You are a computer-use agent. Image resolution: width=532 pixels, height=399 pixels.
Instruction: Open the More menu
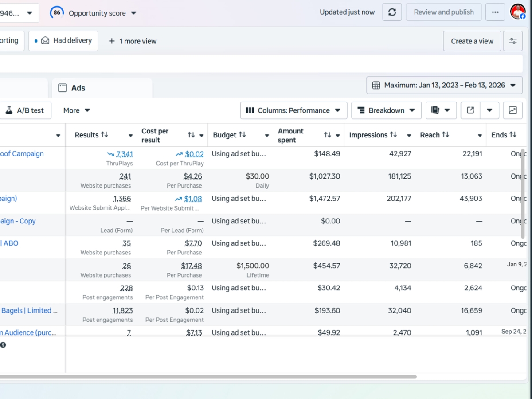tap(76, 110)
